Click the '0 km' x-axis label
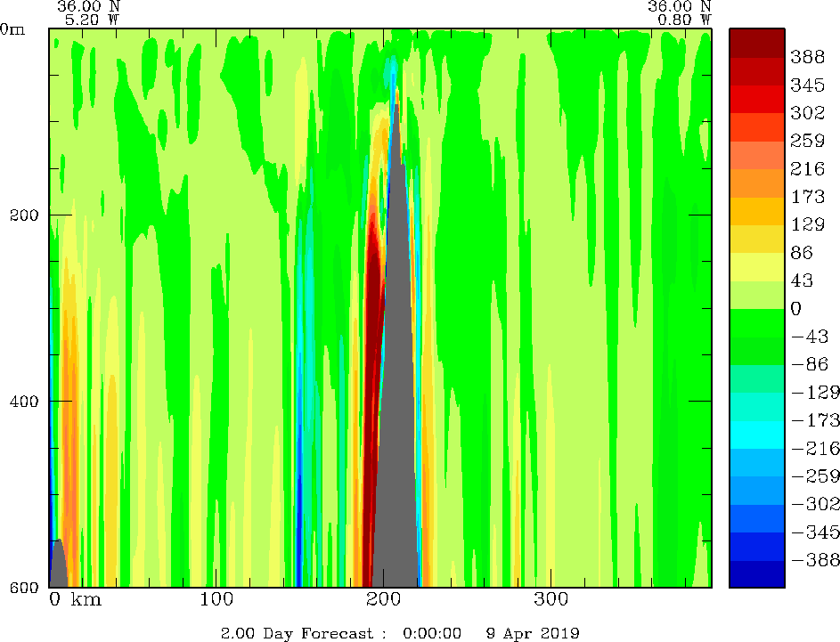 point(75,599)
